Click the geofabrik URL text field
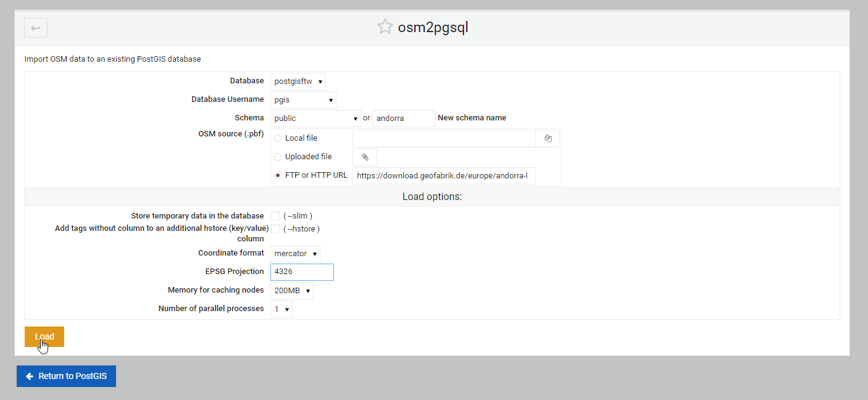This screenshot has height=400, width=868. (444, 176)
